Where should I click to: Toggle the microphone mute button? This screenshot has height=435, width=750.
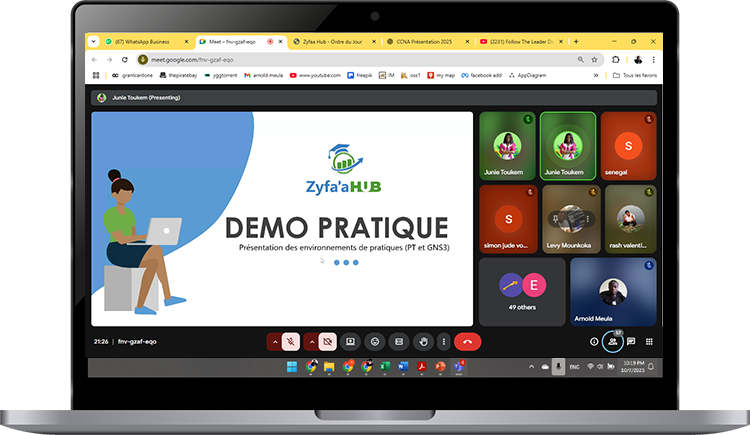(291, 341)
